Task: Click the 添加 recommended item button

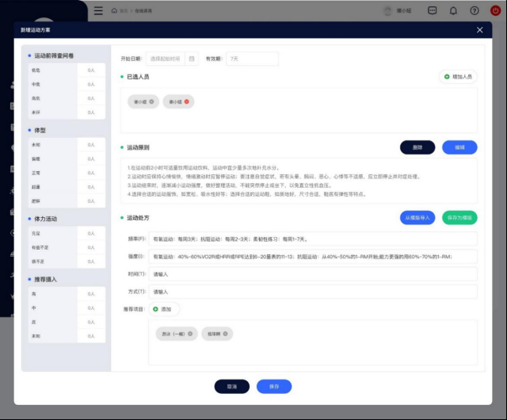Action: 164,309
